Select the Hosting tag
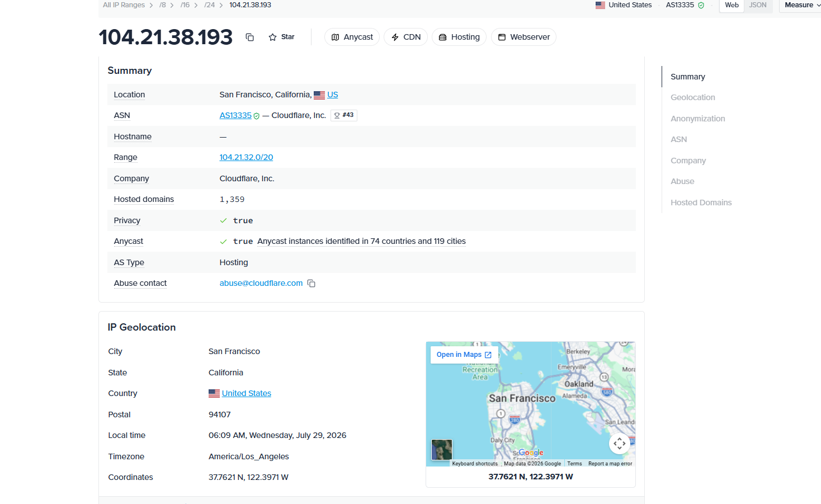 click(x=459, y=37)
